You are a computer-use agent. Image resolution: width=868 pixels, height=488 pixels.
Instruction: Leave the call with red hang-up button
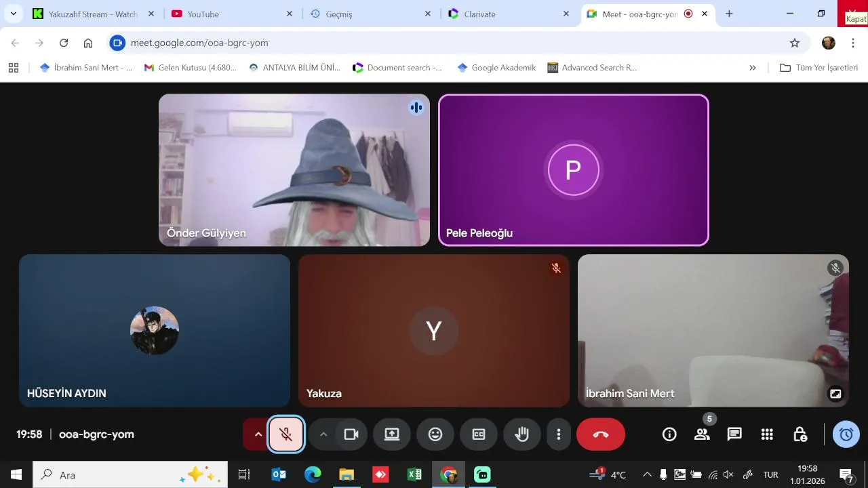tap(601, 434)
